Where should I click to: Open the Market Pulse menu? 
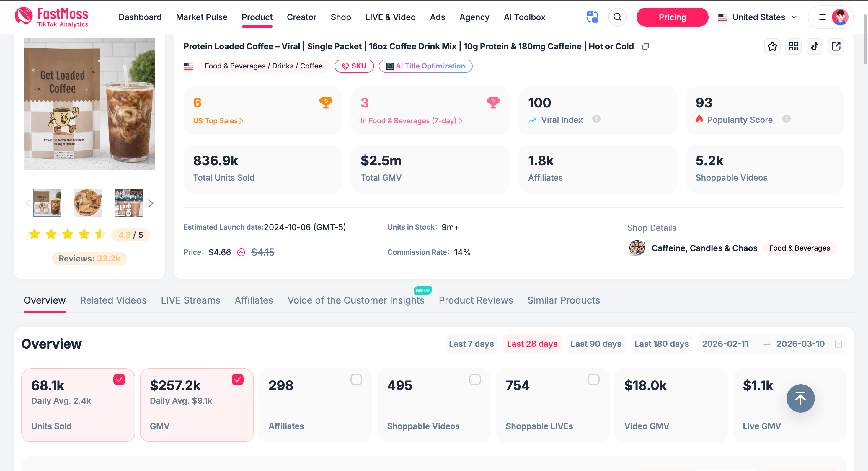pyautogui.click(x=201, y=17)
